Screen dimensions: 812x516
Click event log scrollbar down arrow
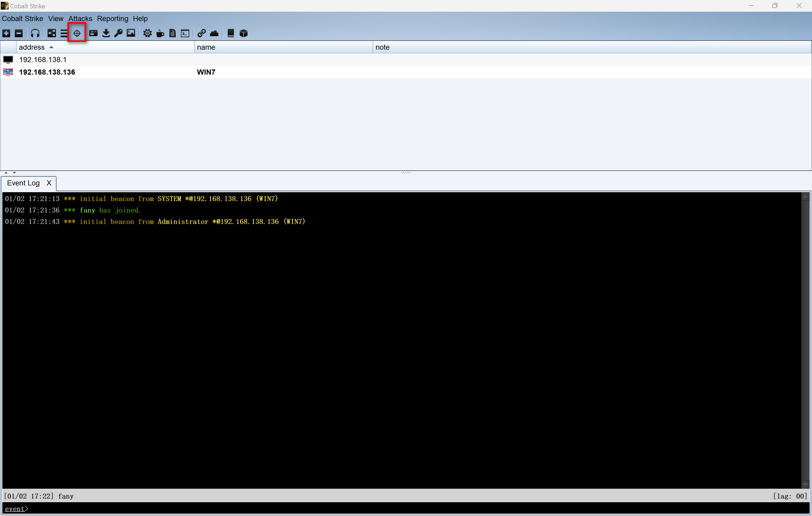[805, 484]
